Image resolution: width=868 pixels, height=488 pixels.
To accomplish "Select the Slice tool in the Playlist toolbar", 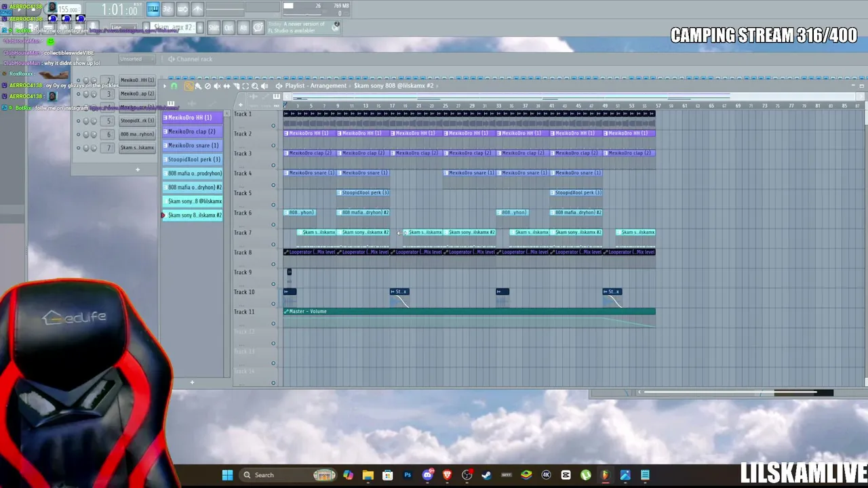I will click(x=236, y=86).
